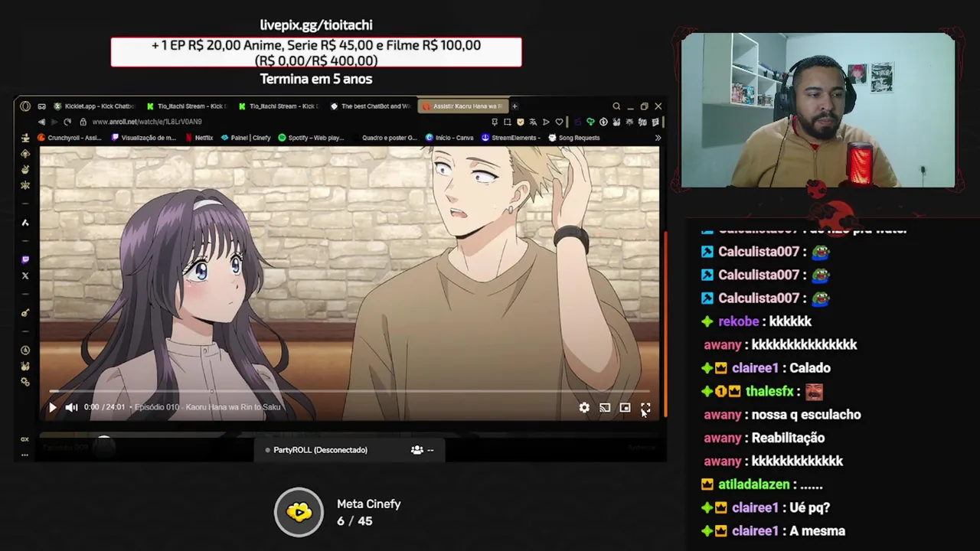Open History clock icon in the sidebar
The height and width of the screenshot is (551, 980).
(x=25, y=350)
